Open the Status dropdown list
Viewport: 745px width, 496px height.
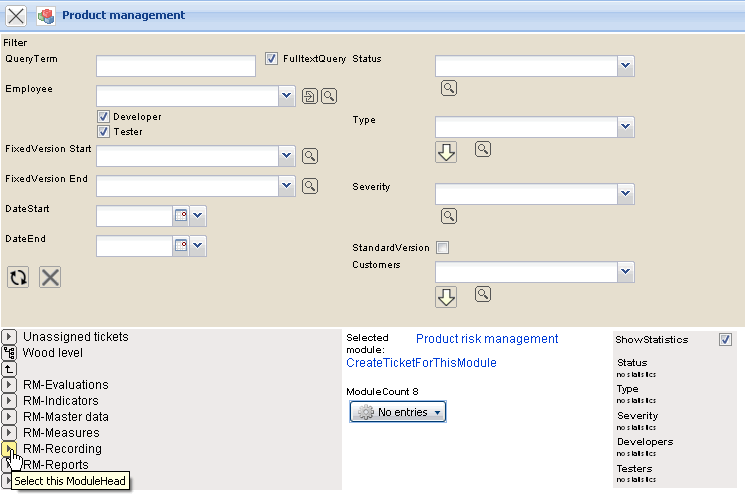(625, 66)
